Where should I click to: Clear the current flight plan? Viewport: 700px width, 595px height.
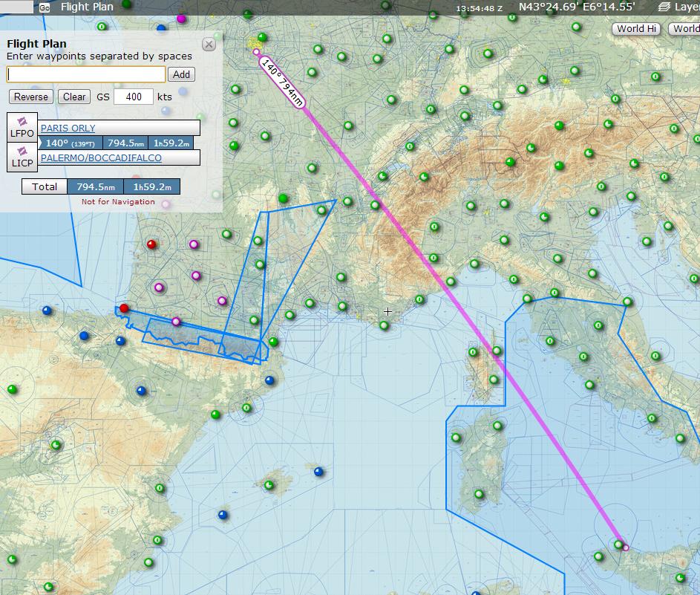coord(73,97)
